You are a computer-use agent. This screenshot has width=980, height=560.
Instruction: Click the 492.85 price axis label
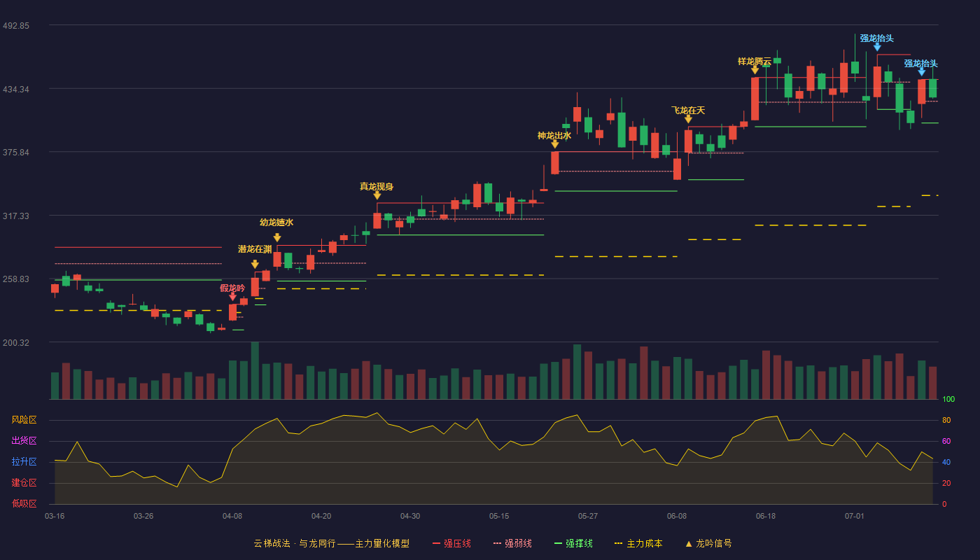pos(16,26)
